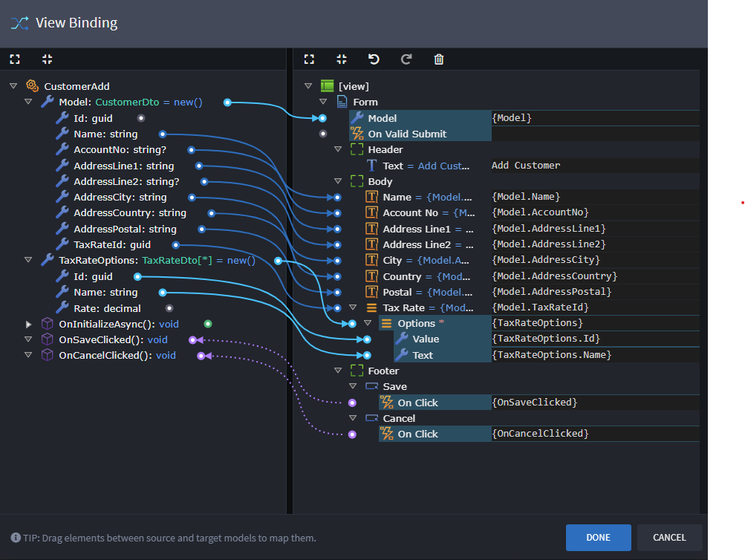Screen dimensions: 745x560
Task: Click collapse-all icon in left source panel
Action: click(47, 59)
